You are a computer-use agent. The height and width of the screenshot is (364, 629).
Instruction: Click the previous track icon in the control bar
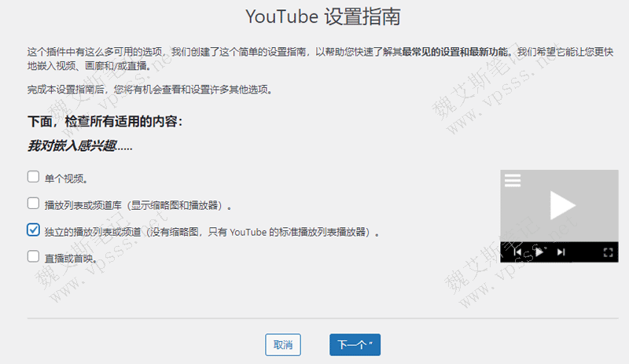coord(518,252)
